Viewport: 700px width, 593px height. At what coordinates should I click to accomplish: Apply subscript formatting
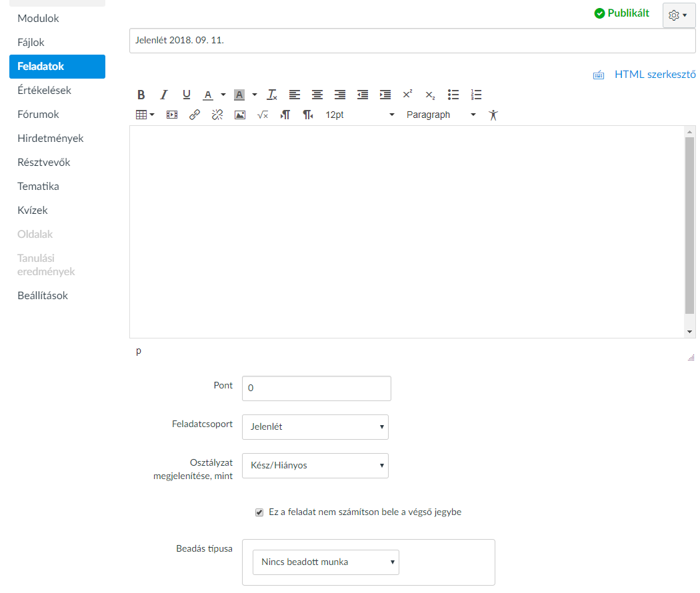coord(431,95)
